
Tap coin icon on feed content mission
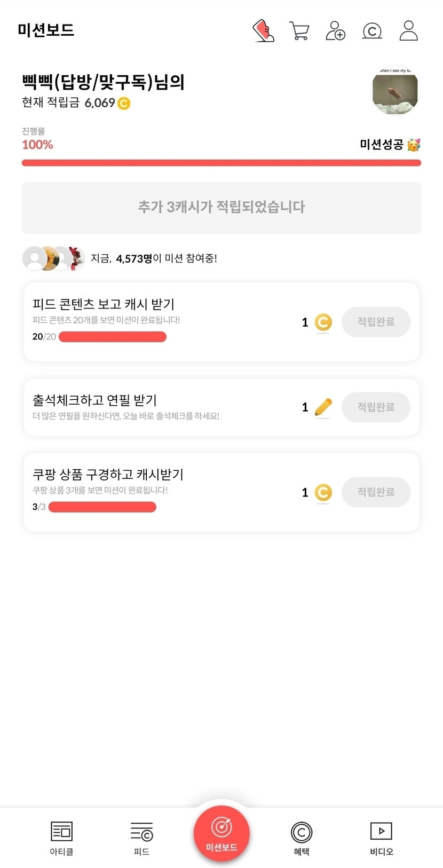click(323, 322)
